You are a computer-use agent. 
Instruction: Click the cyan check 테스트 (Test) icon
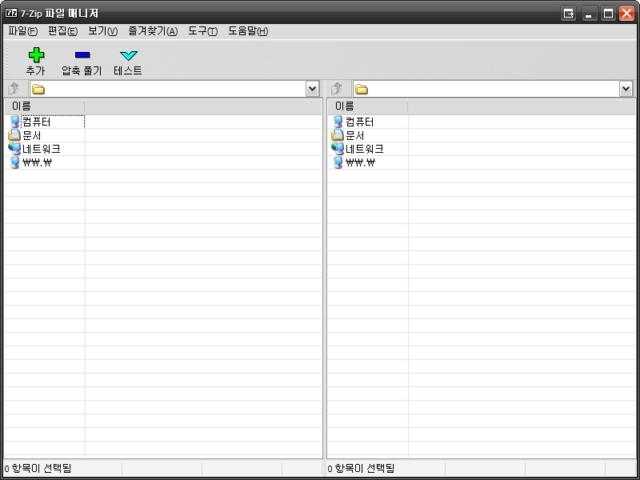[128, 55]
